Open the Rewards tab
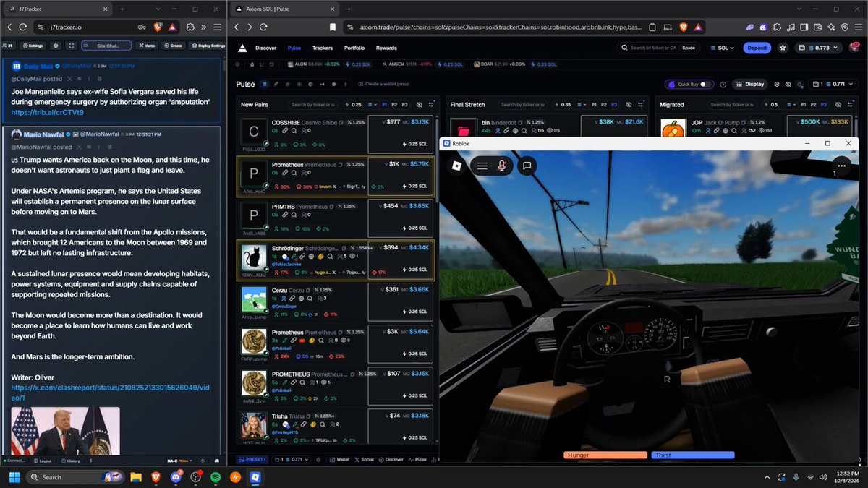This screenshot has height=488, width=868. coord(386,48)
